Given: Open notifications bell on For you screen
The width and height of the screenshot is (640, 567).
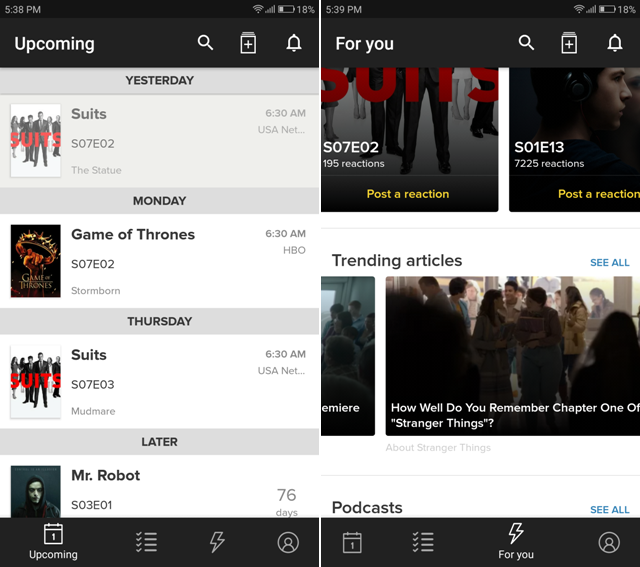Looking at the screenshot, I should 615,43.
